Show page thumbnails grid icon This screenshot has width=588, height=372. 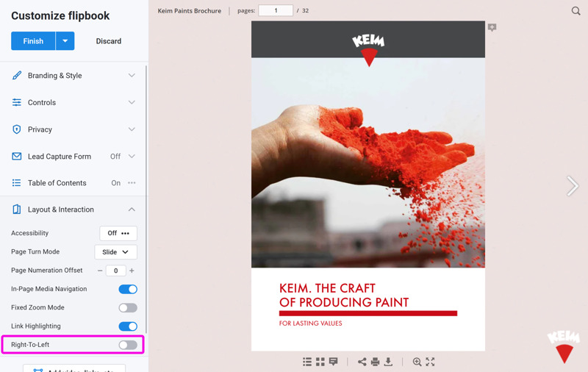coord(320,362)
